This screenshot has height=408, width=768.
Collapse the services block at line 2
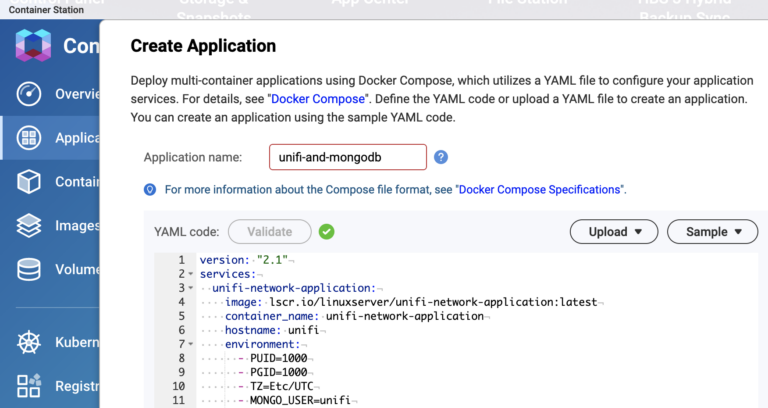[192, 274]
